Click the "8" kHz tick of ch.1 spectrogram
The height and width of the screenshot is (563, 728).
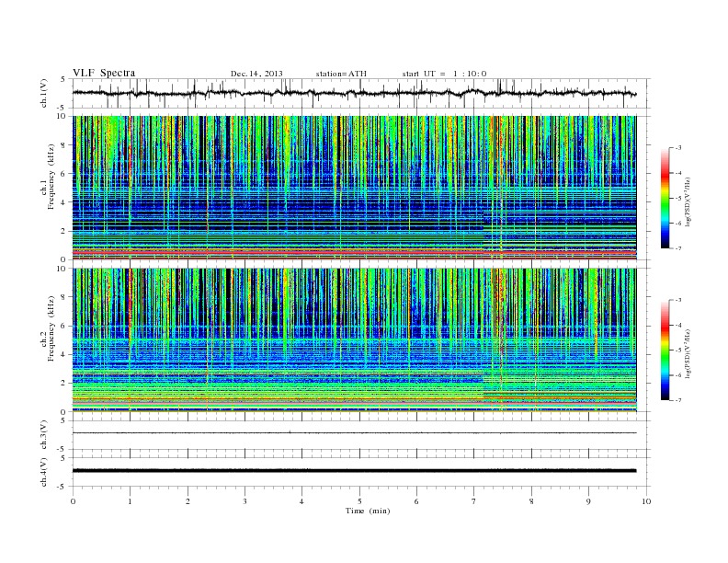point(63,145)
